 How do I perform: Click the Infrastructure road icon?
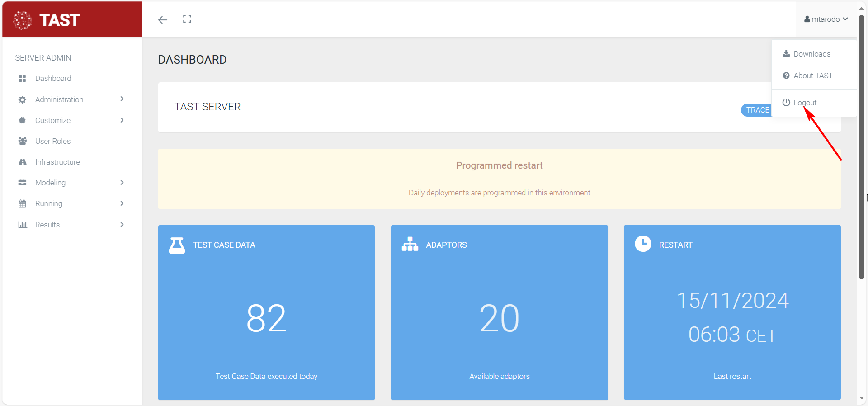[x=22, y=162]
